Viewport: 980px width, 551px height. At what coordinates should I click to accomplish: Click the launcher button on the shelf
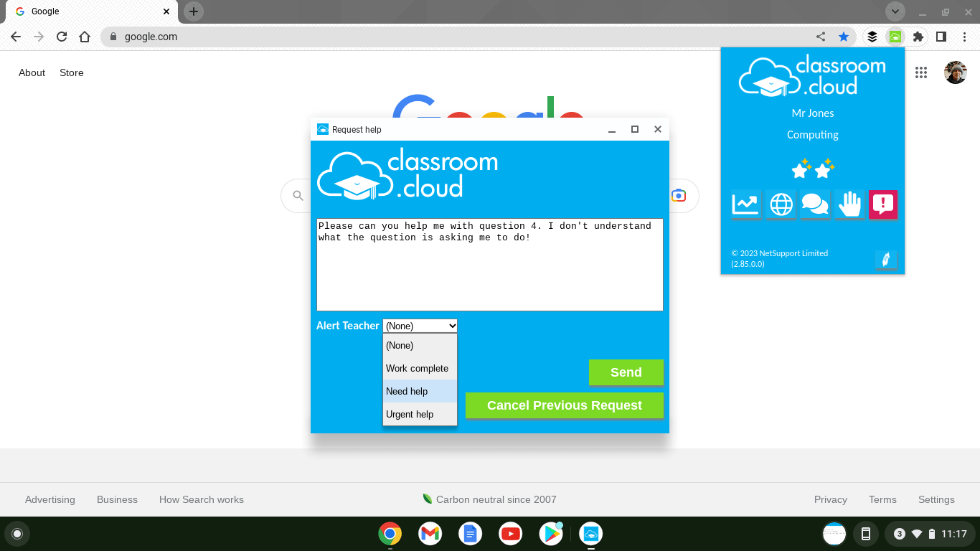17,534
